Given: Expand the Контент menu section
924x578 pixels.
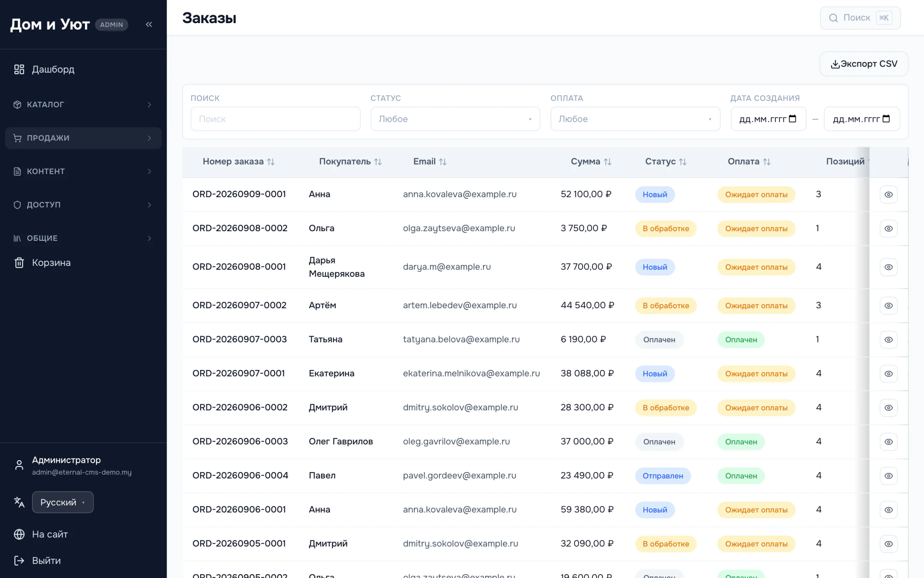Looking at the screenshot, I should [83, 171].
